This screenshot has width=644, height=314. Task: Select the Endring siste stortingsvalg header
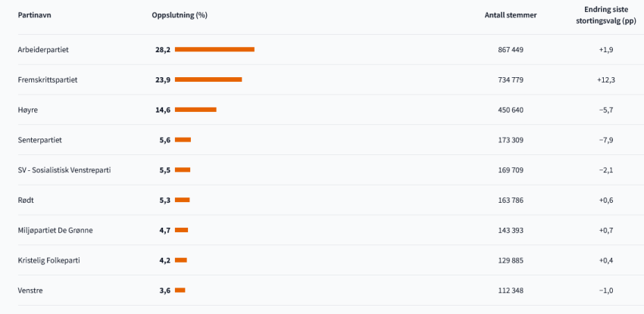(605, 15)
